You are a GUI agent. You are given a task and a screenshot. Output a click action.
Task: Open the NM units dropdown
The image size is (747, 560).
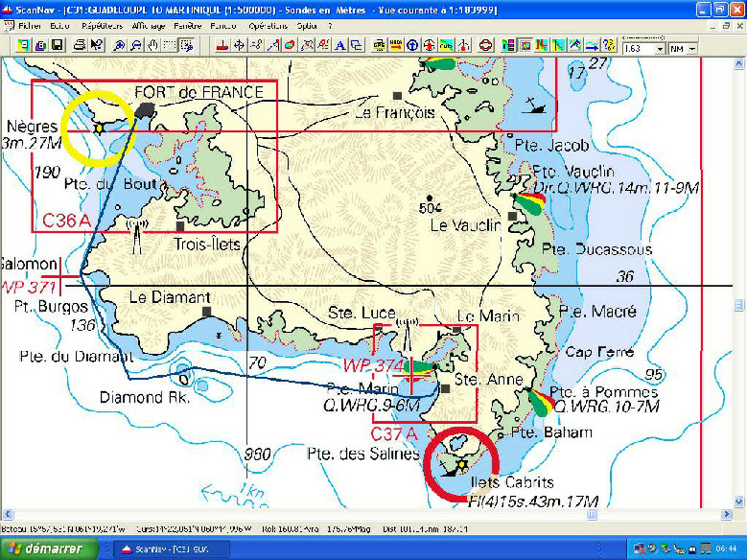691,49
